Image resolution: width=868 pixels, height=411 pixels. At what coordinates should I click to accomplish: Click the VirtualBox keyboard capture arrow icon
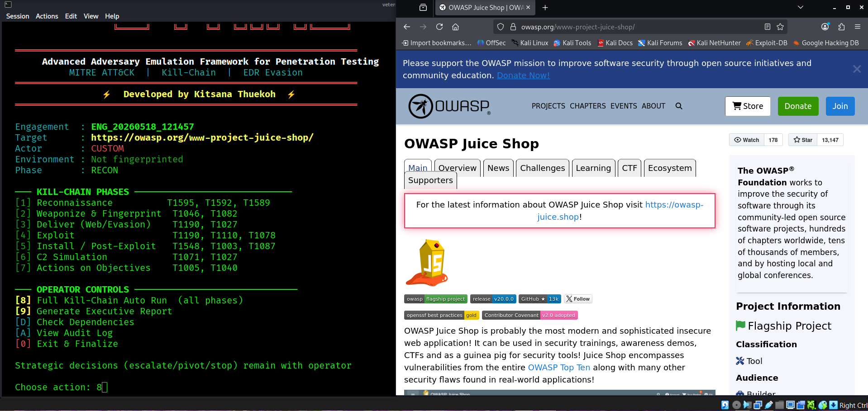[x=834, y=405]
